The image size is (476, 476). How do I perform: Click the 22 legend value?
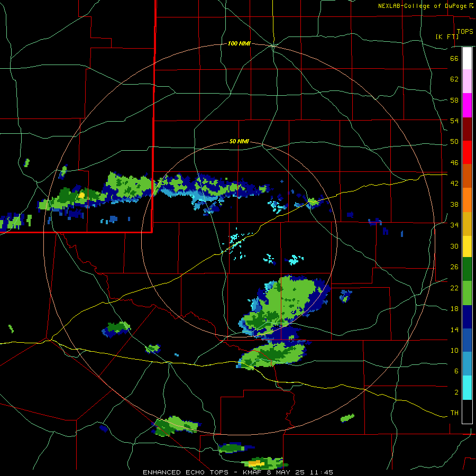point(454,288)
